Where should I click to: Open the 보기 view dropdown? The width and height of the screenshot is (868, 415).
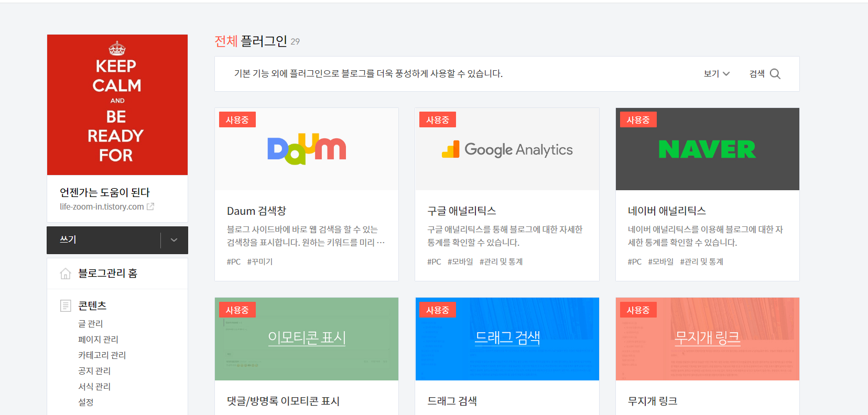click(717, 74)
